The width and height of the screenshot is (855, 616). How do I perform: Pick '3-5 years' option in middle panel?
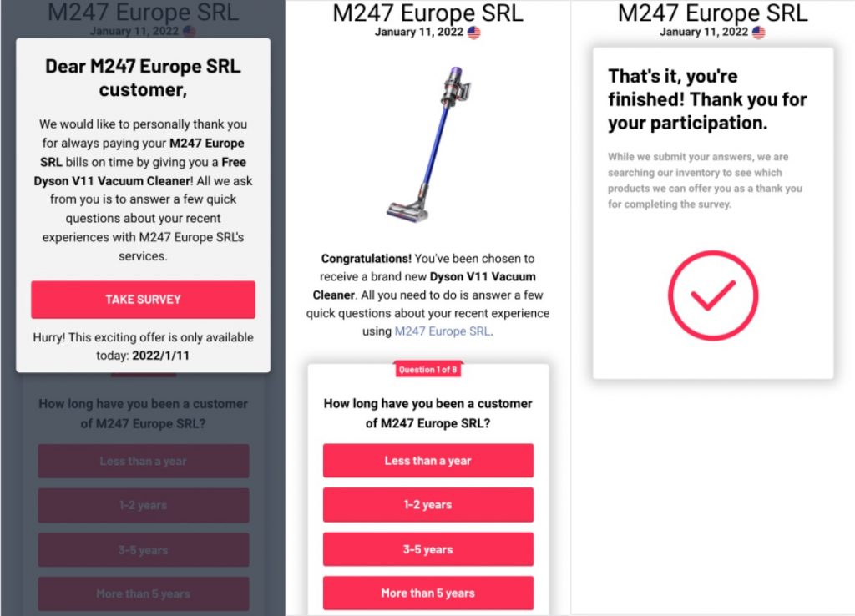(x=427, y=549)
